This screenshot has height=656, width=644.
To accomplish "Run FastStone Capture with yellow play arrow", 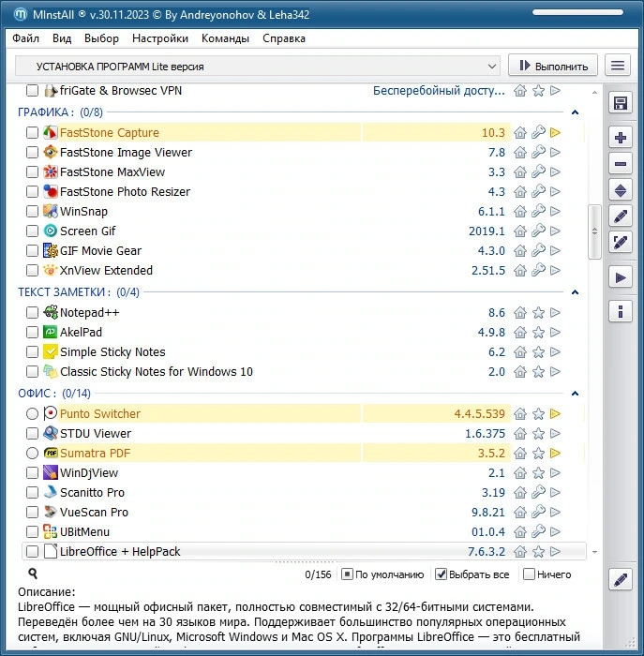I will (x=555, y=133).
